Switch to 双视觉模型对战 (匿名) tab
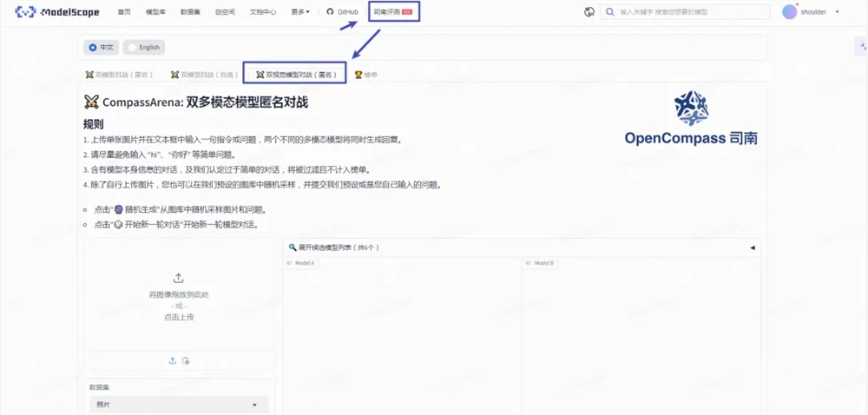This screenshot has width=868, height=415. 295,75
